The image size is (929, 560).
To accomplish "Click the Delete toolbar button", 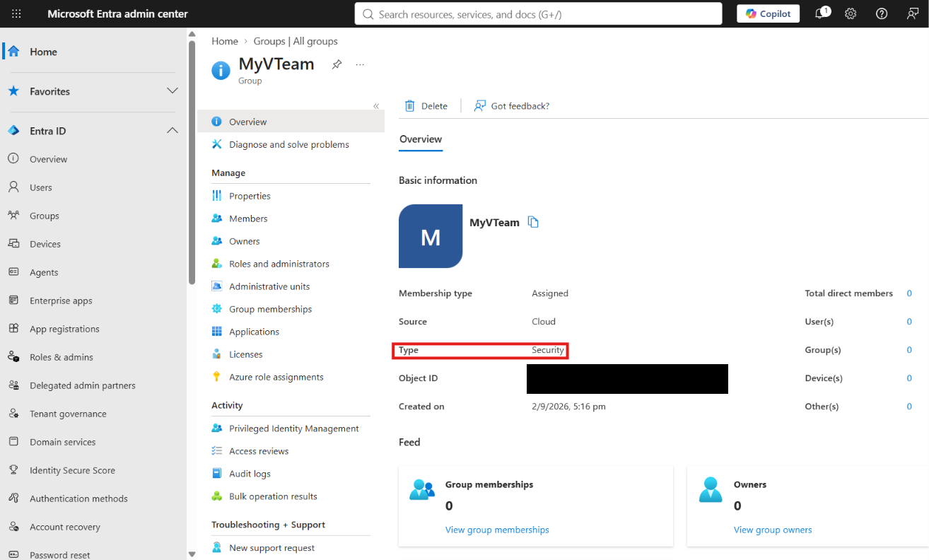I will click(426, 106).
